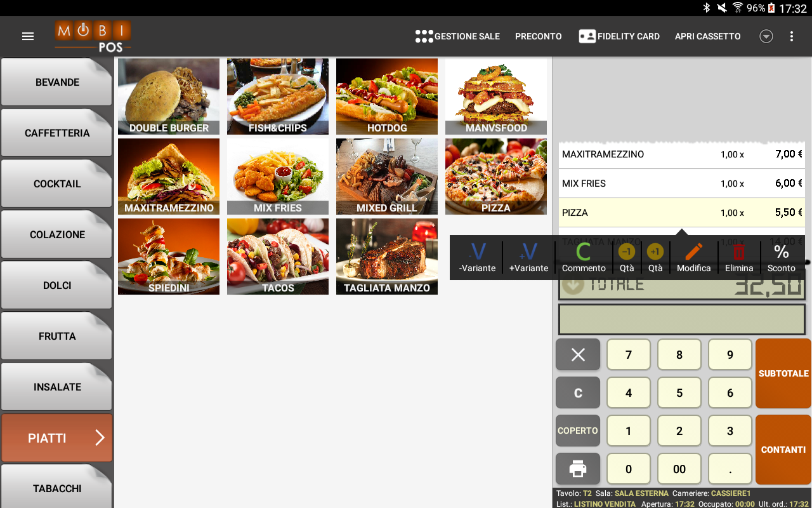Select the Pizza receipt line
Screen dimensions: 812x508
(682, 213)
